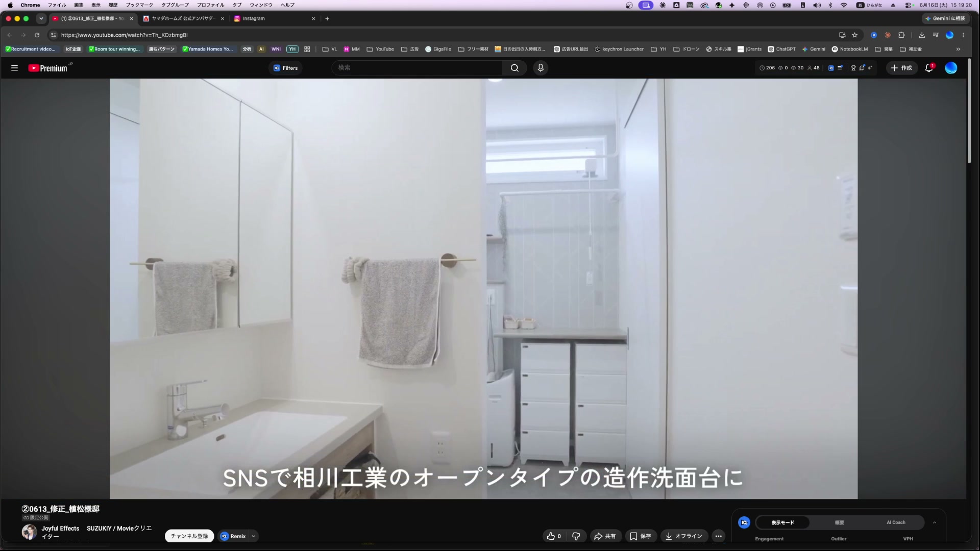Bookmark this page with the star icon
The height and width of the screenshot is (551, 980).
point(855,35)
